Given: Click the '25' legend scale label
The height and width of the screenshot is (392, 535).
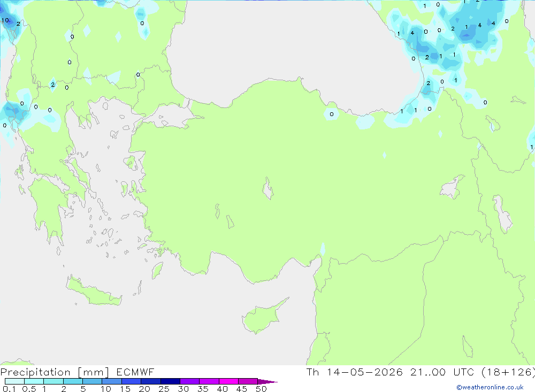Looking at the screenshot, I should (x=164, y=389).
